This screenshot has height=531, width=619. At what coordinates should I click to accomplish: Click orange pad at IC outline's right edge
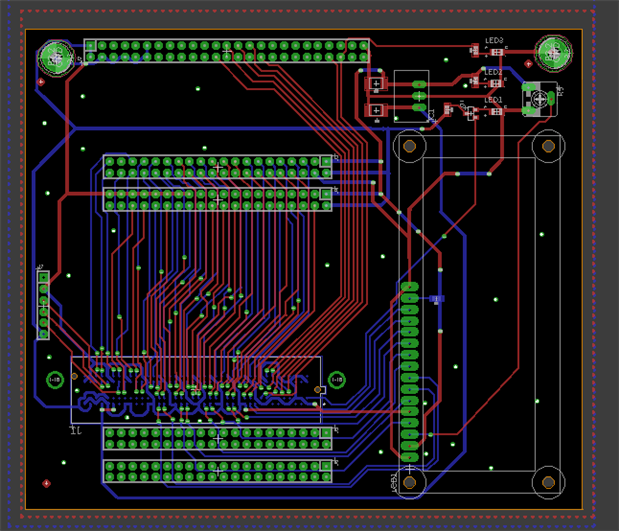tap(317, 390)
